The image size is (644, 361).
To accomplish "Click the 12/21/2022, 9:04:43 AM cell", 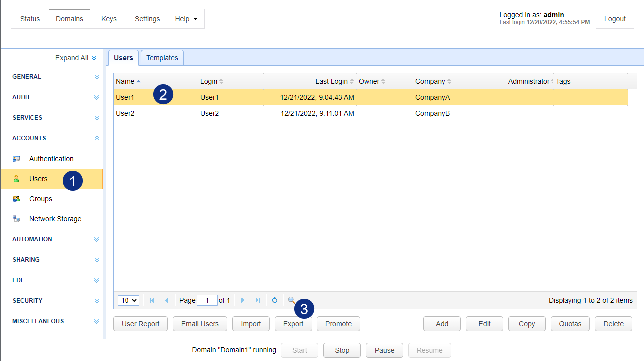I will point(310,97).
